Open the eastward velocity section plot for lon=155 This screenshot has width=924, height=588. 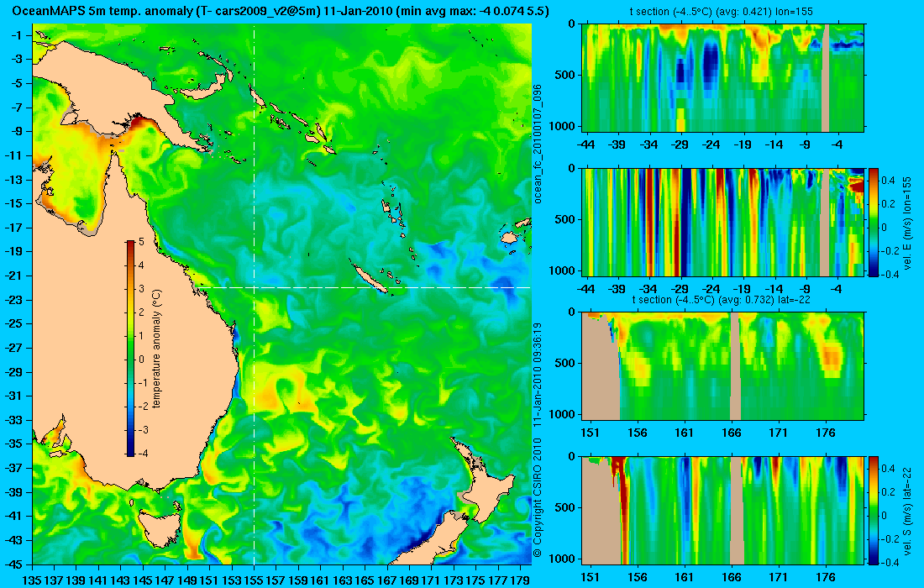coord(723,222)
